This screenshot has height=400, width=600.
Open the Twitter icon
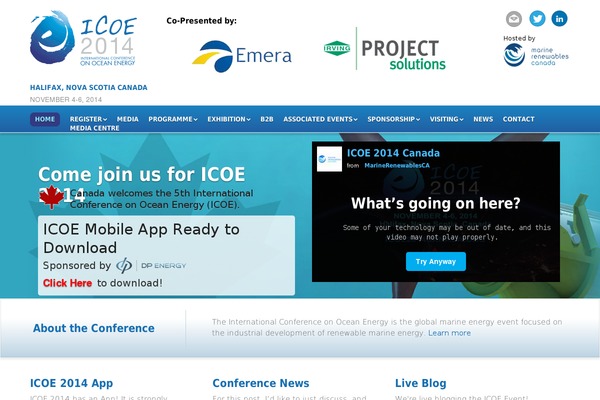click(x=537, y=18)
